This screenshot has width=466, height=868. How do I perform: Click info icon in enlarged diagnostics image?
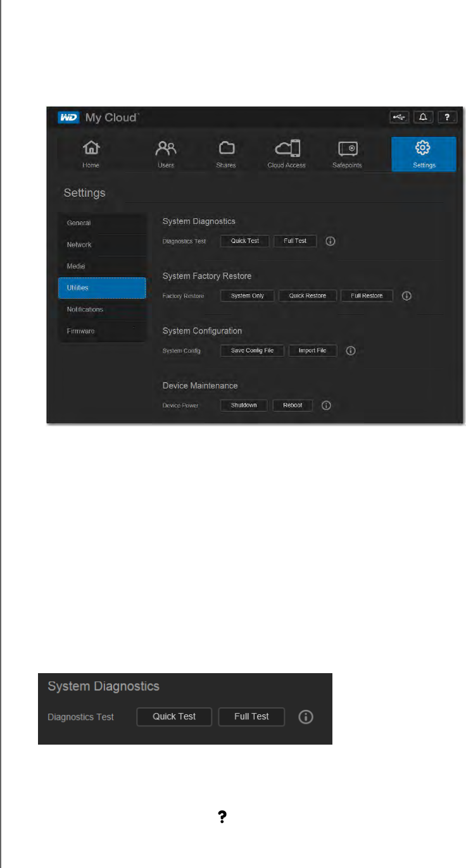tap(306, 717)
